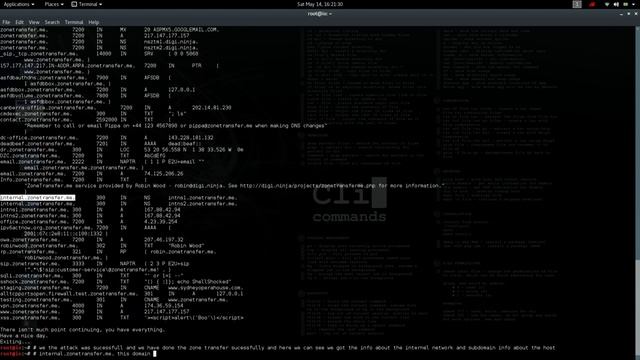Viewport: 640px width, 360px height.
Task: Click the 4.23.39.254 office address
Action: [x=161, y=222]
